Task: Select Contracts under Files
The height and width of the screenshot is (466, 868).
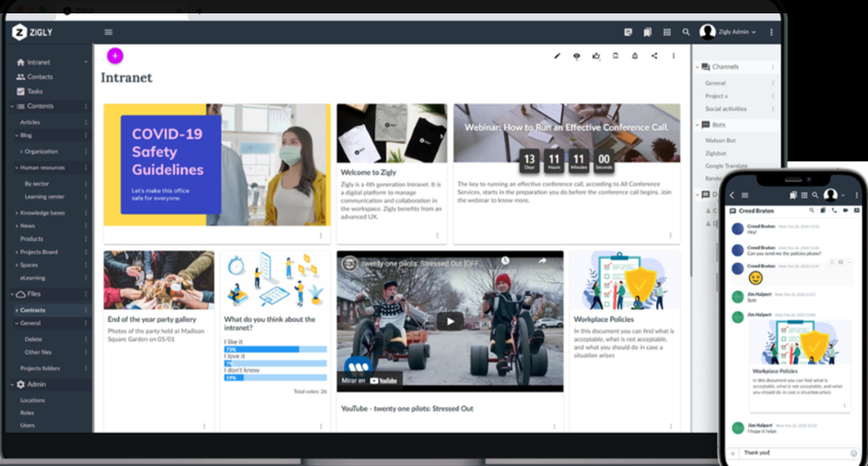Action: coord(33,311)
